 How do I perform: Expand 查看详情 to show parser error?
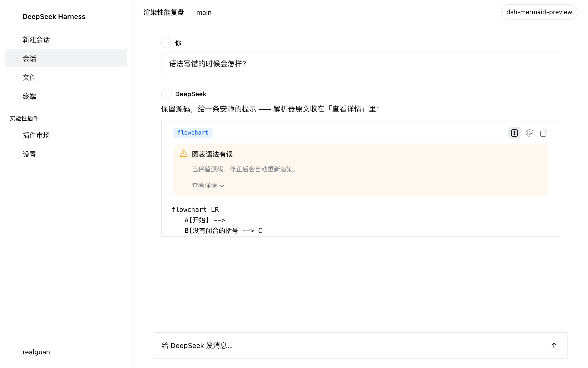208,186
